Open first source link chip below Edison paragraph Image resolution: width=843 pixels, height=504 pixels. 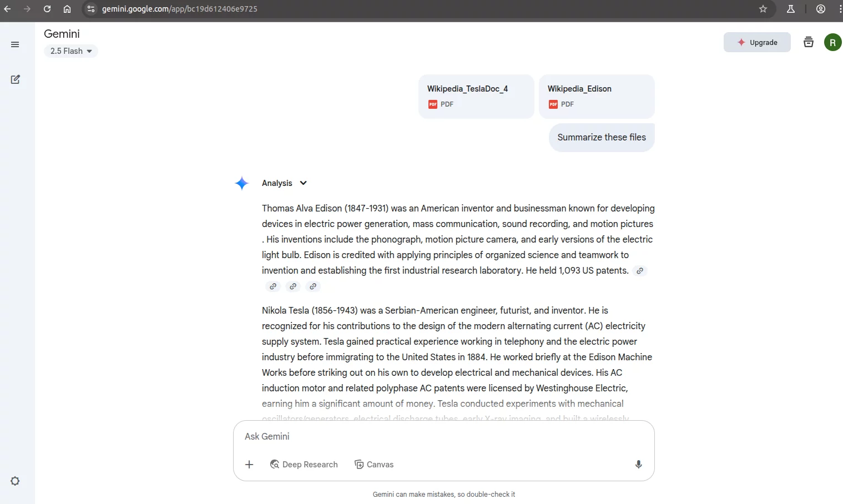point(273,286)
